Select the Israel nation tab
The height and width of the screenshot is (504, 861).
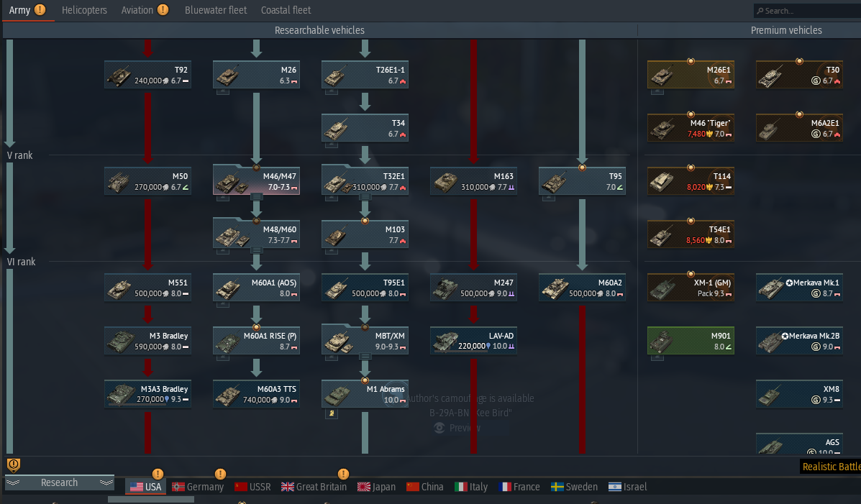[x=628, y=487]
